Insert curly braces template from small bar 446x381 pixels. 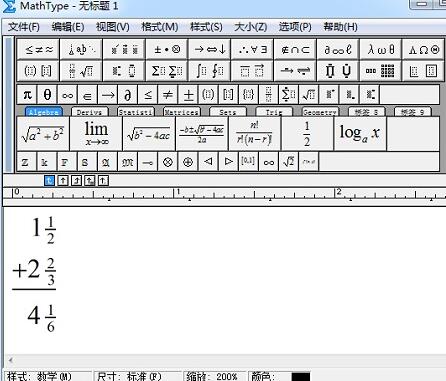248,95
